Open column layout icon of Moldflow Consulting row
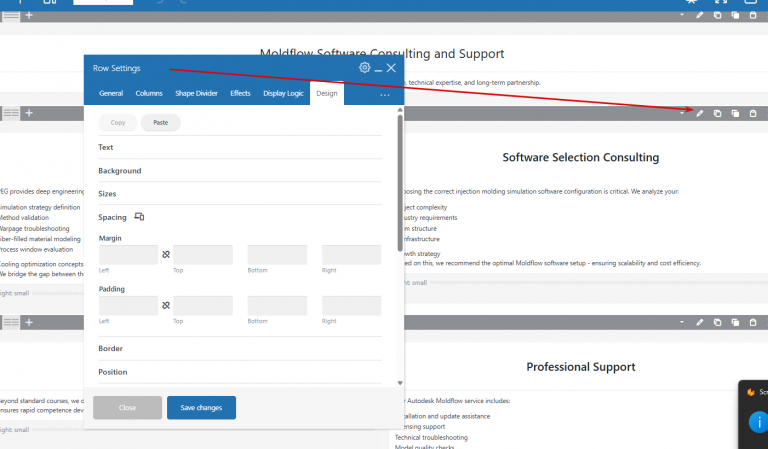Viewport: 768px width, 449px height. pos(11,16)
